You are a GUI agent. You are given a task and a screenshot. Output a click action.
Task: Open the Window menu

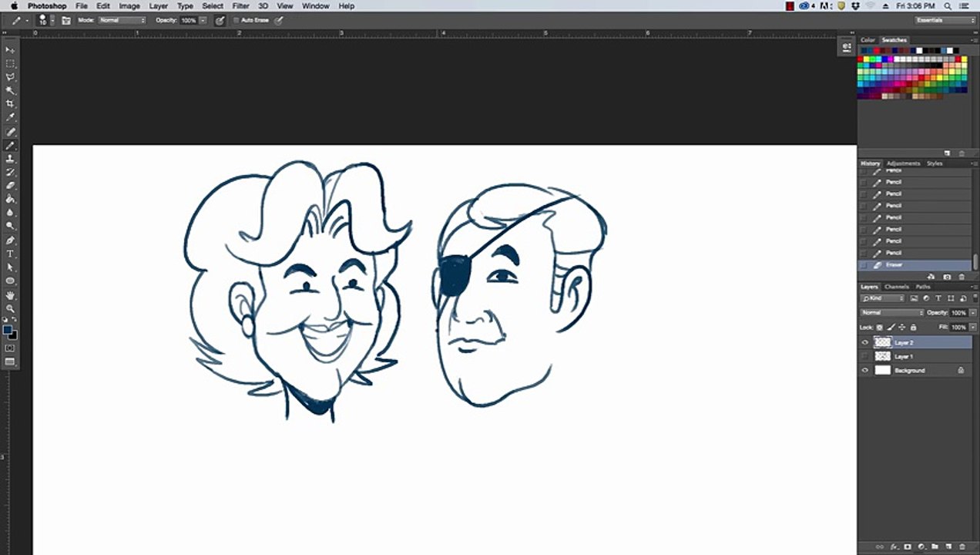pyautogui.click(x=316, y=5)
